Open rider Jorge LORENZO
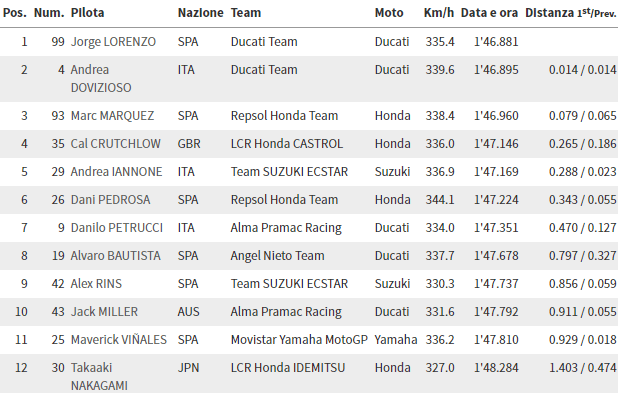Image resolution: width=618 pixels, height=393 pixels. pos(113,42)
